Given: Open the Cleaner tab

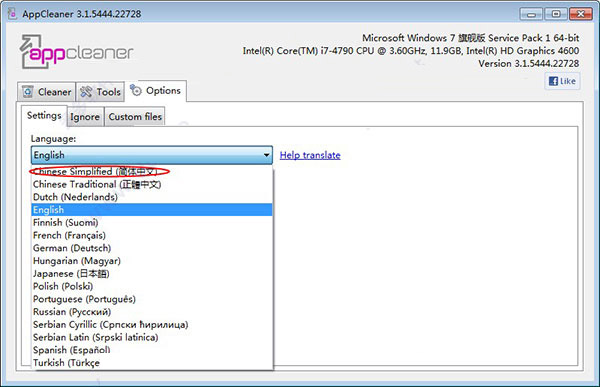Looking at the screenshot, I should [x=47, y=92].
